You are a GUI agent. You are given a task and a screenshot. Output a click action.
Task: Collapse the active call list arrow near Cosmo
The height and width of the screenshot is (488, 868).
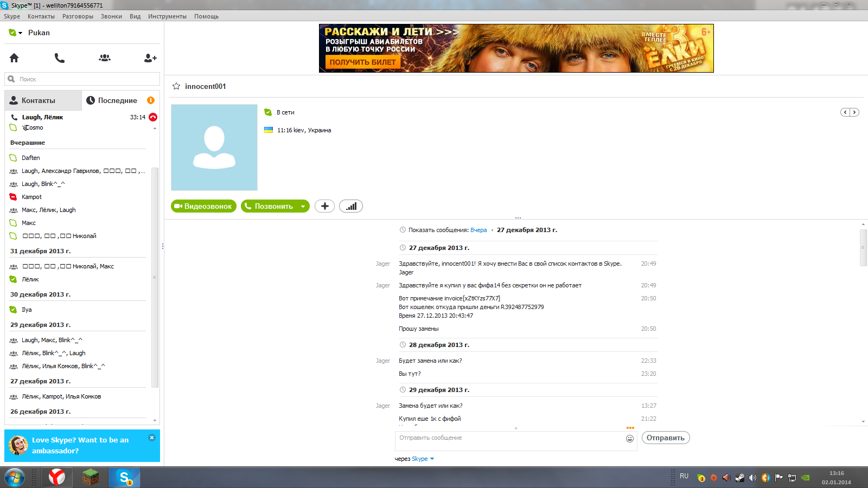click(x=155, y=129)
